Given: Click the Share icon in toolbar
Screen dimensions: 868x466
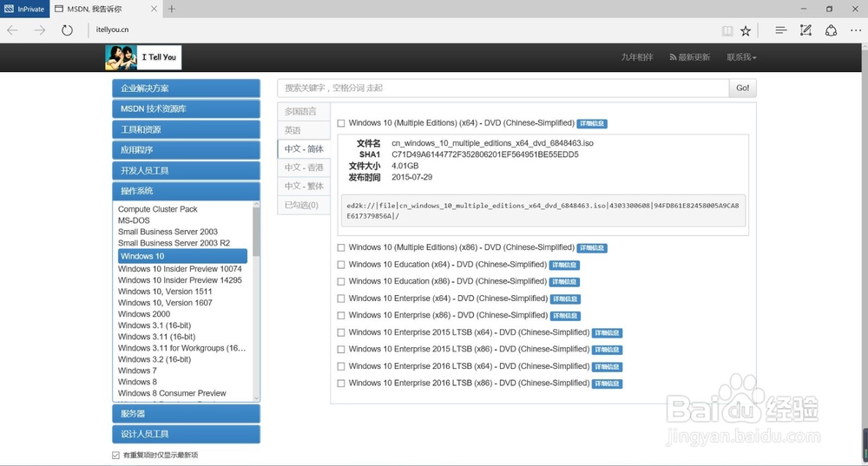Looking at the screenshot, I should pyautogui.click(x=831, y=30).
